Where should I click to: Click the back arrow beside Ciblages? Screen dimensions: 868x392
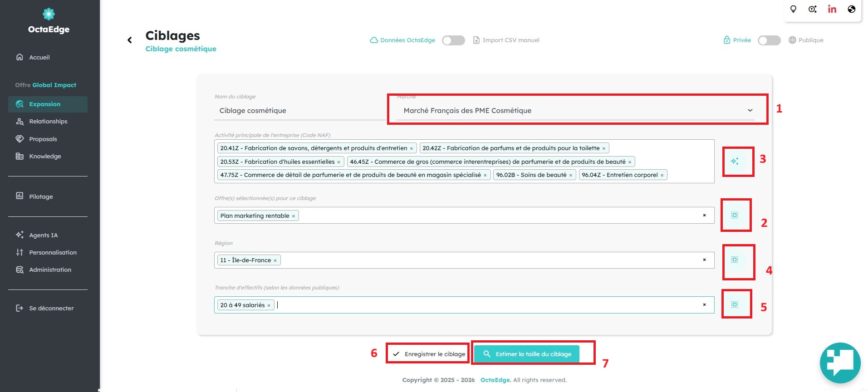130,40
